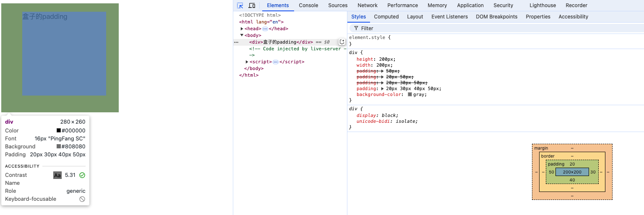Click the green contrast checkmark icon
644x215 pixels.
click(82, 175)
